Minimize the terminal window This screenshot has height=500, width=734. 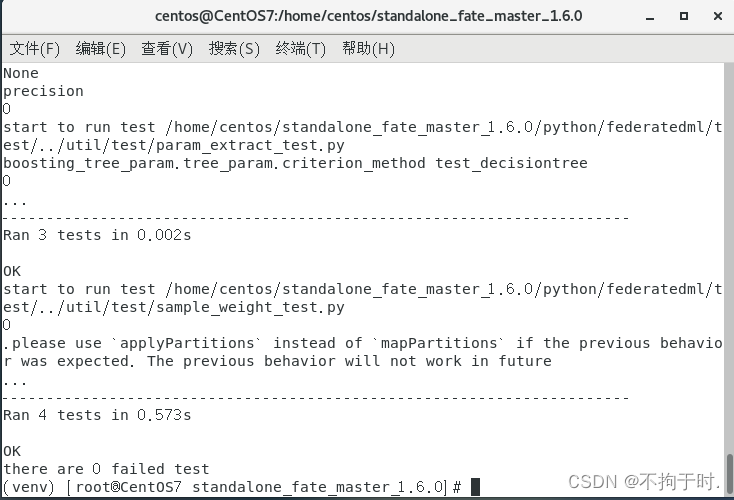coord(650,16)
